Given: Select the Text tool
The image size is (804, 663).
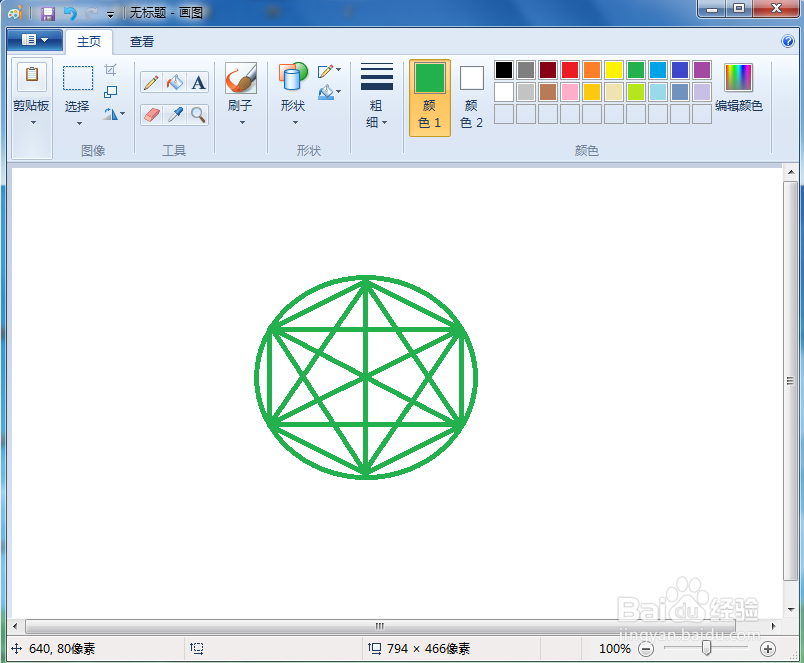Looking at the screenshot, I should click(198, 83).
